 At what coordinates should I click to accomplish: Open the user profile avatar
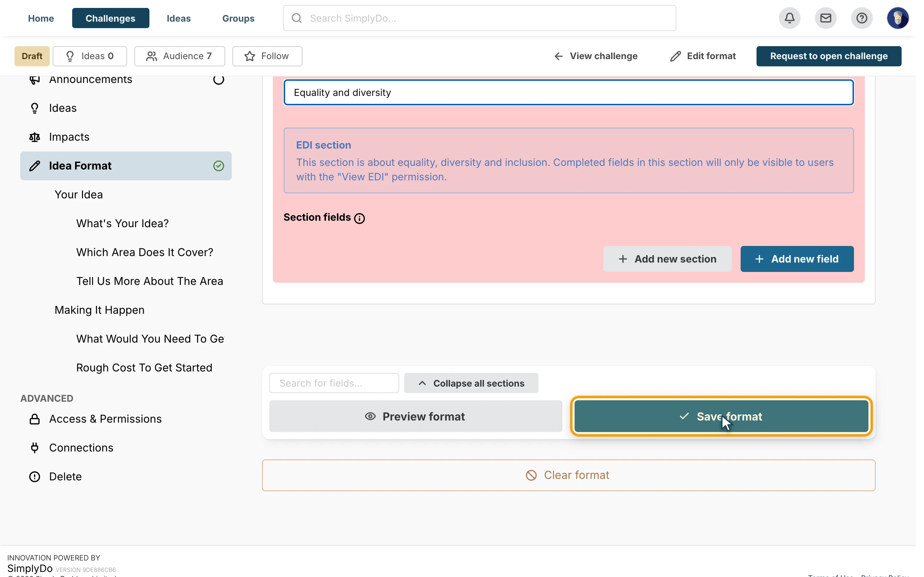tap(898, 18)
